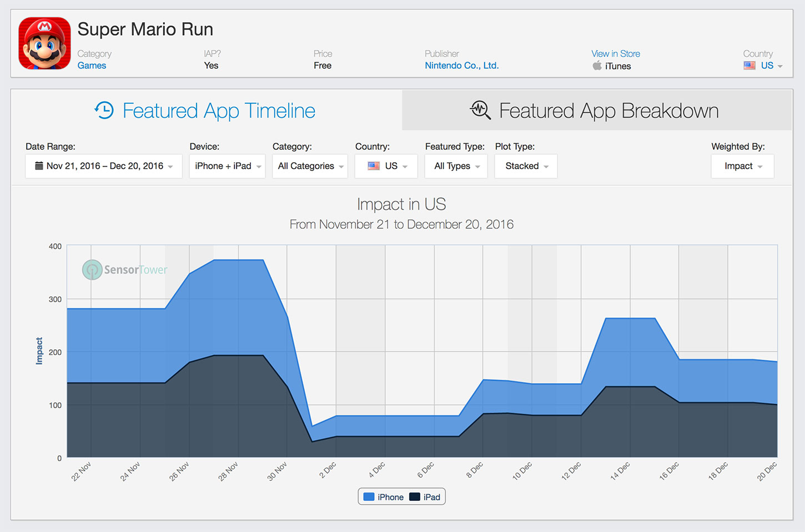Click the Super Mario Run title
Viewport: 805px width, 532px height.
145,29
